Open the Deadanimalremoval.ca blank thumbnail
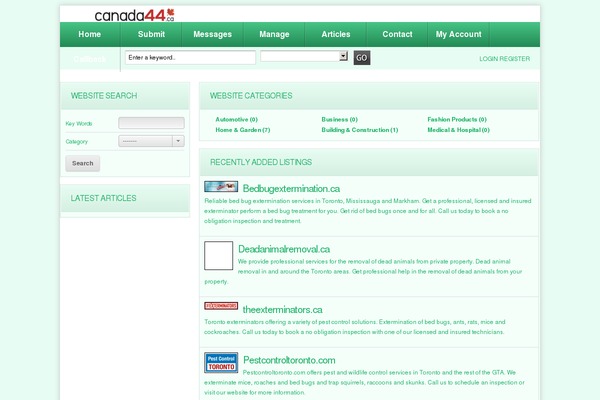 pyautogui.click(x=218, y=255)
